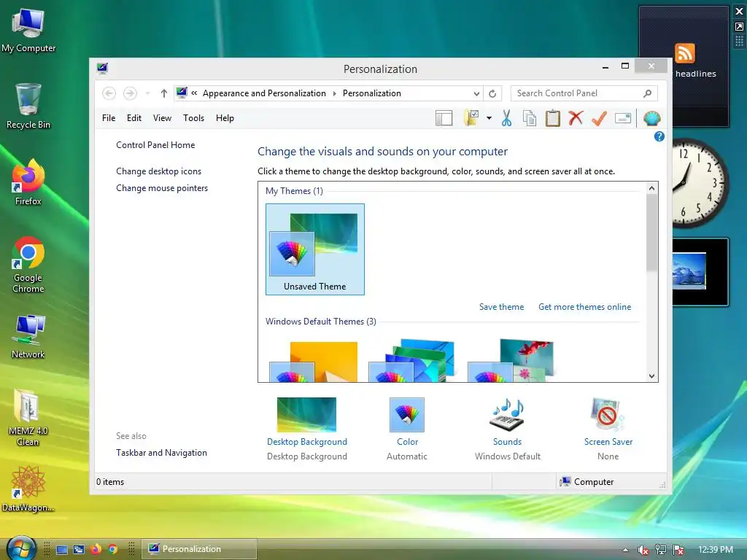Screen dimensions: 747x560
Task: Select the Recycle Bin desktop icon
Action: click(x=28, y=106)
